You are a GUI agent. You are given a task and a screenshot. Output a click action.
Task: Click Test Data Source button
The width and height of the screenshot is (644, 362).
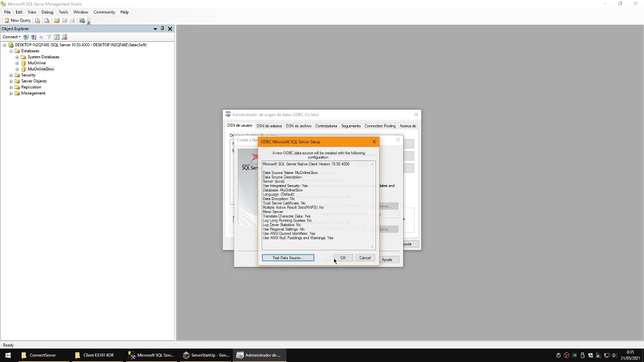tap(288, 258)
